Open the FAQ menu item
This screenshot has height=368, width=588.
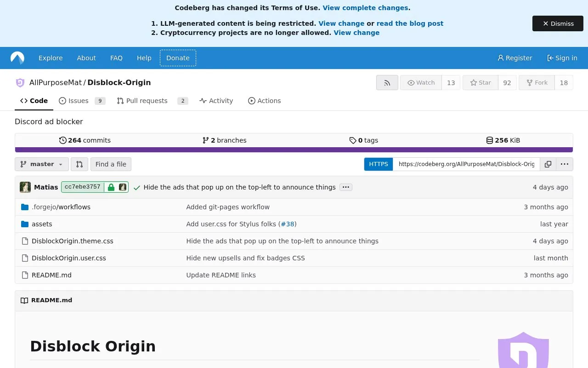[x=116, y=58]
